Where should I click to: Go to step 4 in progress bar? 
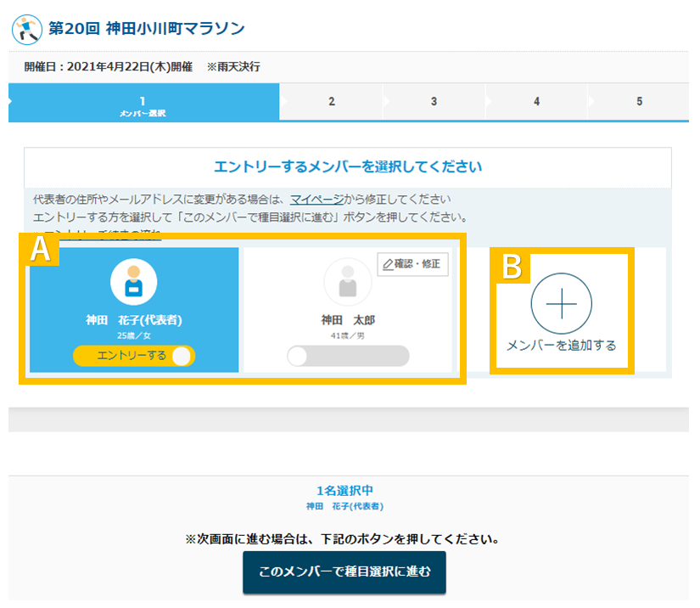pos(536,101)
